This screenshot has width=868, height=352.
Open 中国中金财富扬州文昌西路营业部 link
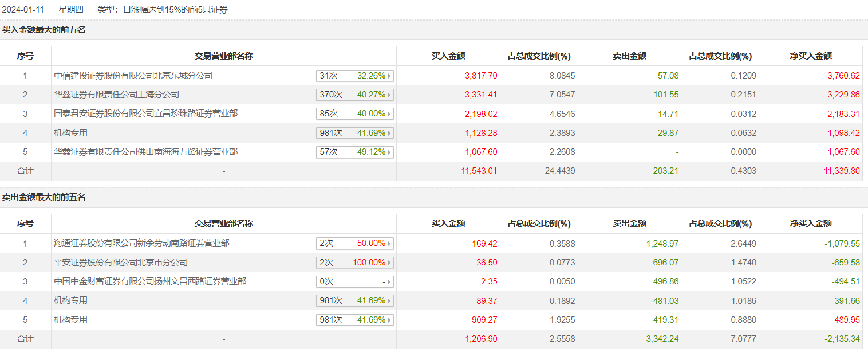coord(150,282)
